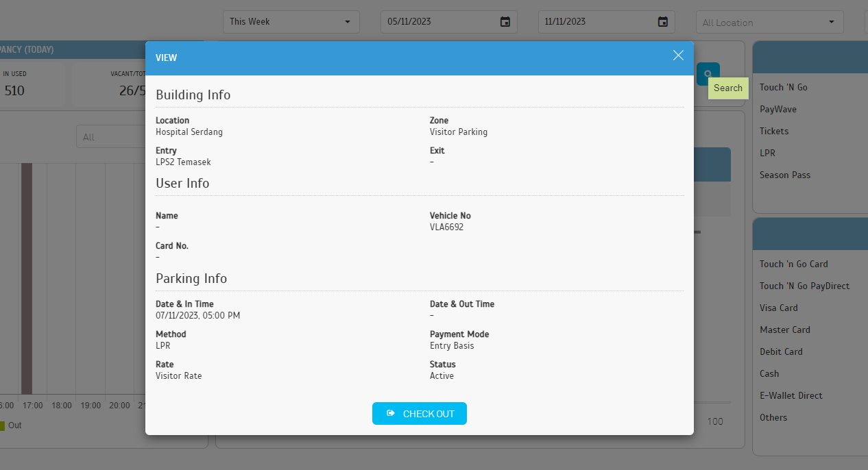Select PayWave in the right panel
Viewport: 868px width, 470px height.
click(778, 109)
